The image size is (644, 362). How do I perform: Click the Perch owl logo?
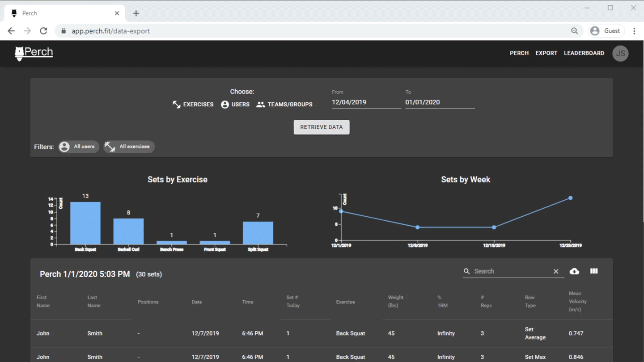34,53
